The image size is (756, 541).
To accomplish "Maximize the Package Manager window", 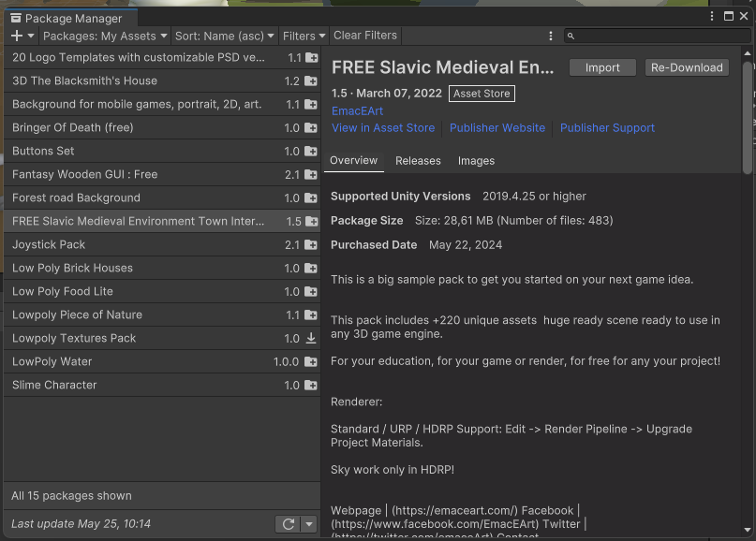I will pyautogui.click(x=729, y=16).
